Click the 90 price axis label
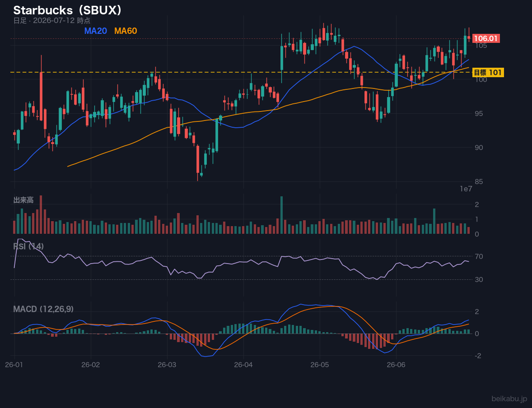532x408 pixels. coord(479,148)
